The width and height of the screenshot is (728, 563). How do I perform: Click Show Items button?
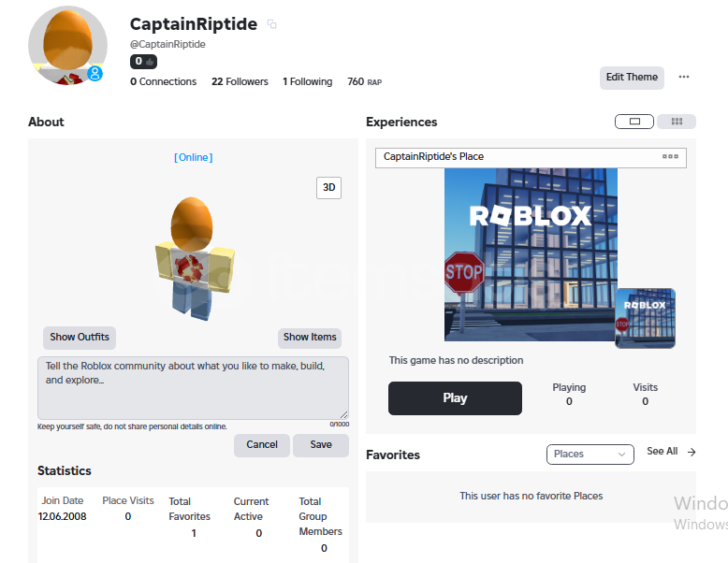pos(310,338)
